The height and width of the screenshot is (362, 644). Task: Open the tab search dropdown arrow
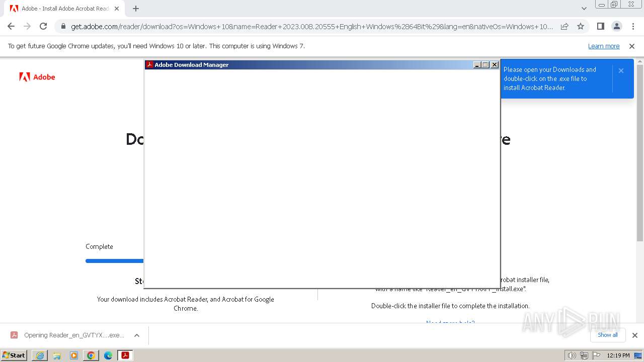584,9
